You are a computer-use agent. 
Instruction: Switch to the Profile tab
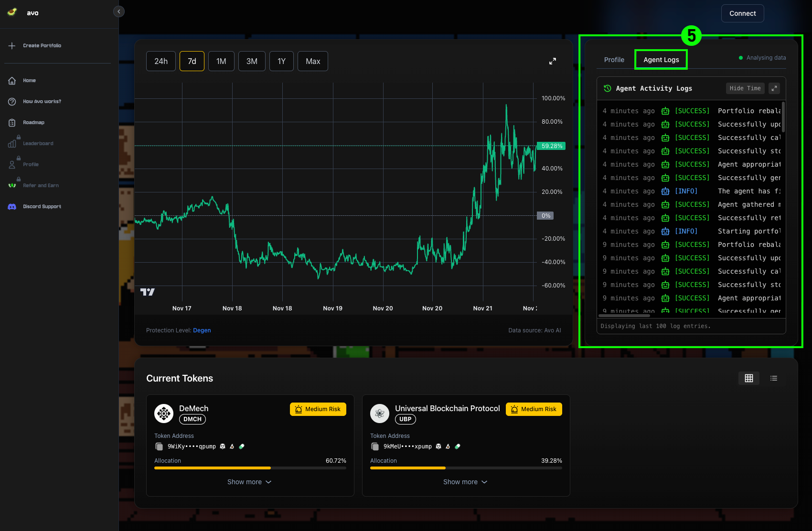pyautogui.click(x=614, y=60)
